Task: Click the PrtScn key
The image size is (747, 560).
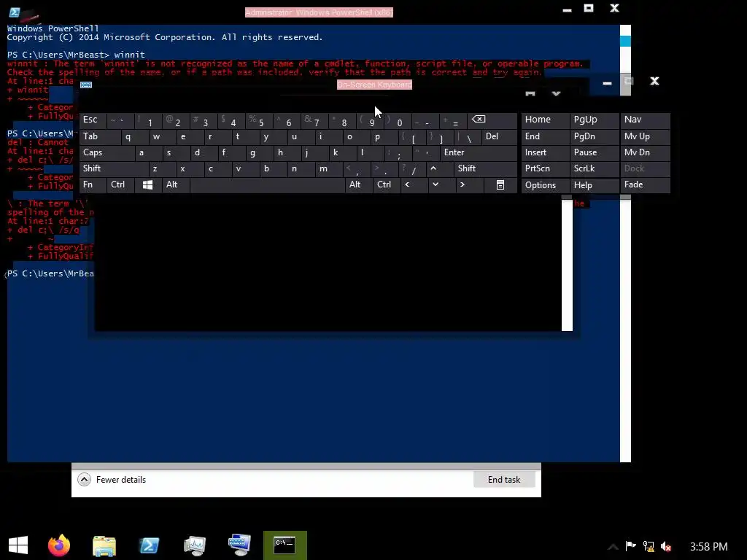Action: click(x=545, y=168)
